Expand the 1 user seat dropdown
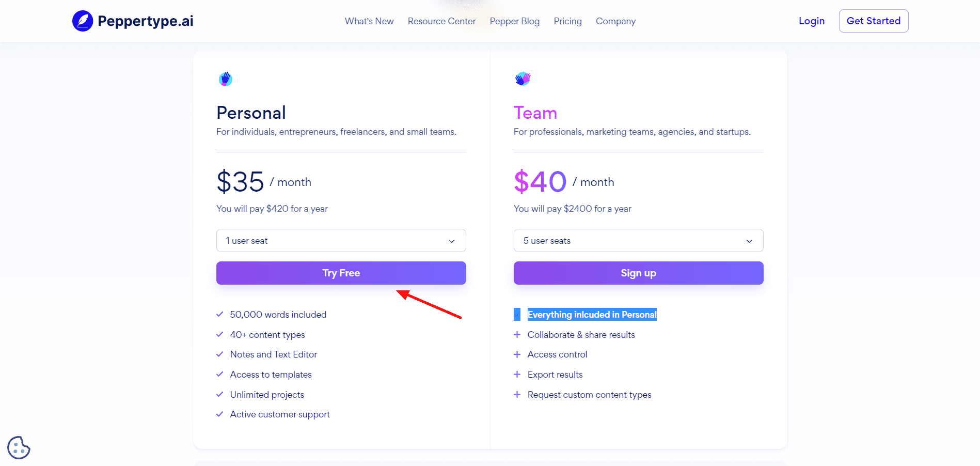Image resolution: width=980 pixels, height=466 pixels. pyautogui.click(x=341, y=241)
